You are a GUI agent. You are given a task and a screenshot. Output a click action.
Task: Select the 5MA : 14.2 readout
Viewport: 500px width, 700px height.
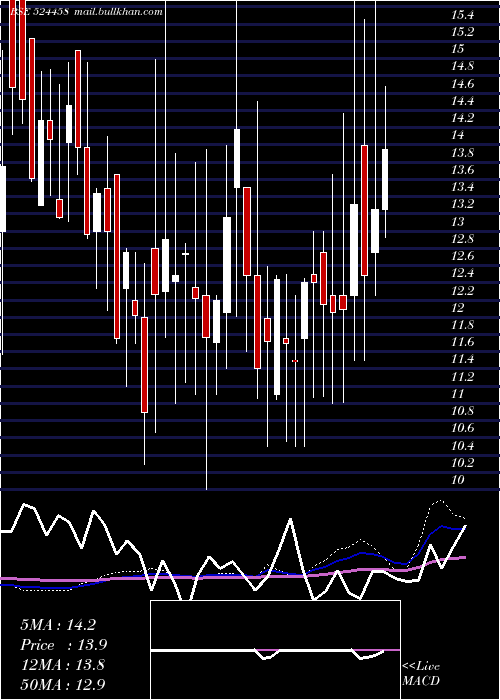58,625
